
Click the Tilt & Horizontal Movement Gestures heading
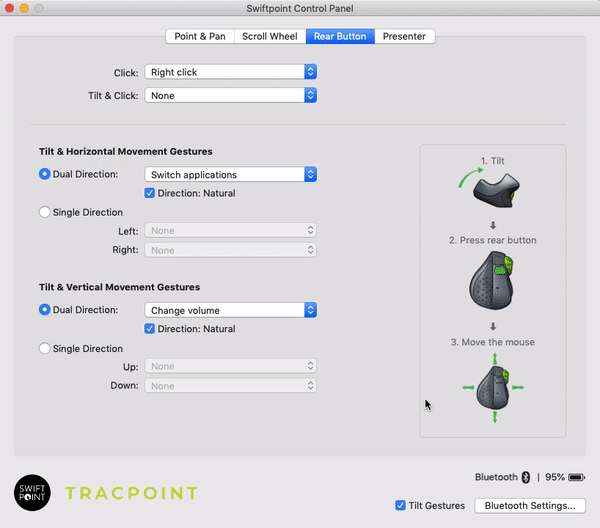point(126,152)
